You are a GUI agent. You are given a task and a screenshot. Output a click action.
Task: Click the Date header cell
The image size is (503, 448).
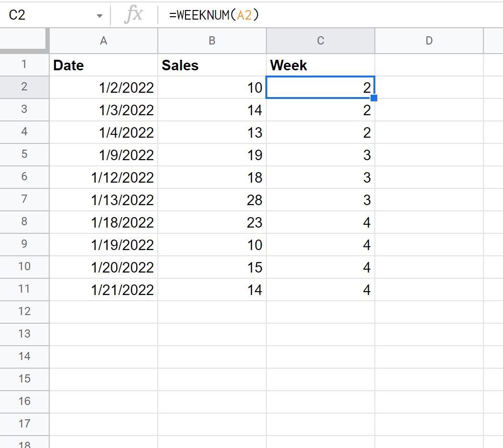pos(103,65)
